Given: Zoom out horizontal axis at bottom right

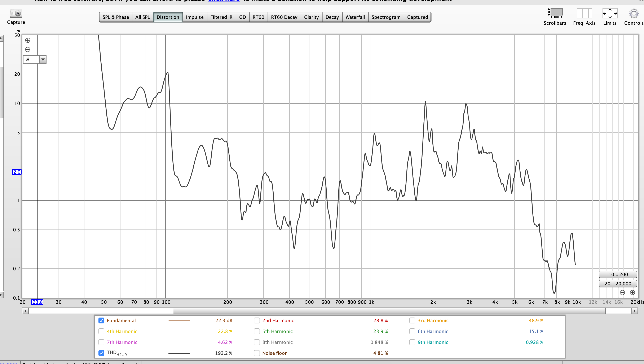Looking at the screenshot, I should tap(622, 292).
